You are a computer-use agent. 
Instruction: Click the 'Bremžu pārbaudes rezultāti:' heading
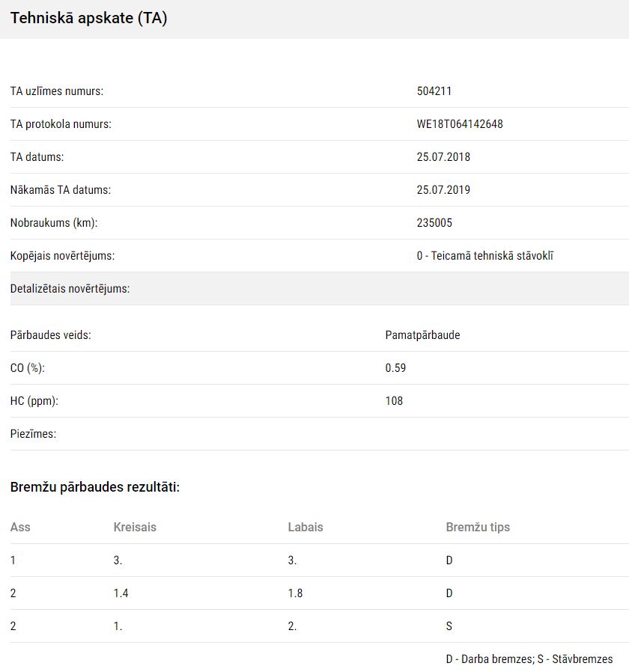click(95, 487)
